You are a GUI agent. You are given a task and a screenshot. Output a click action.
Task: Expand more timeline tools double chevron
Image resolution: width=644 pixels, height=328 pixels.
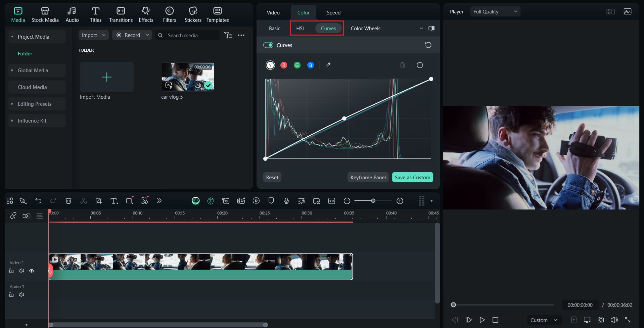[159, 201]
